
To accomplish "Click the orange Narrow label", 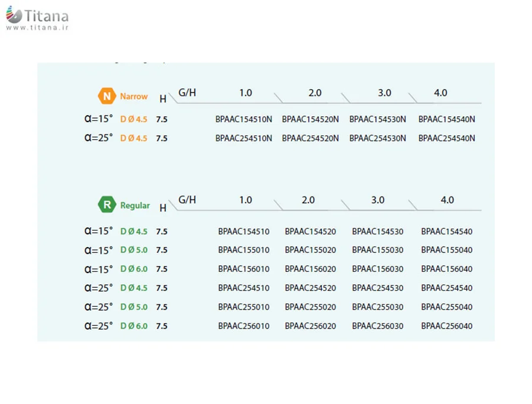I will pyautogui.click(x=134, y=96).
